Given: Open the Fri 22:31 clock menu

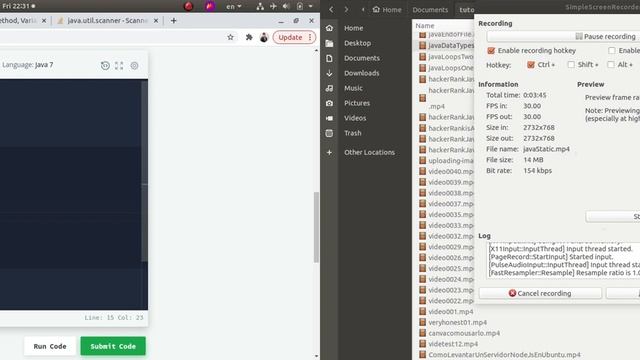Looking at the screenshot, I should [18, 6].
